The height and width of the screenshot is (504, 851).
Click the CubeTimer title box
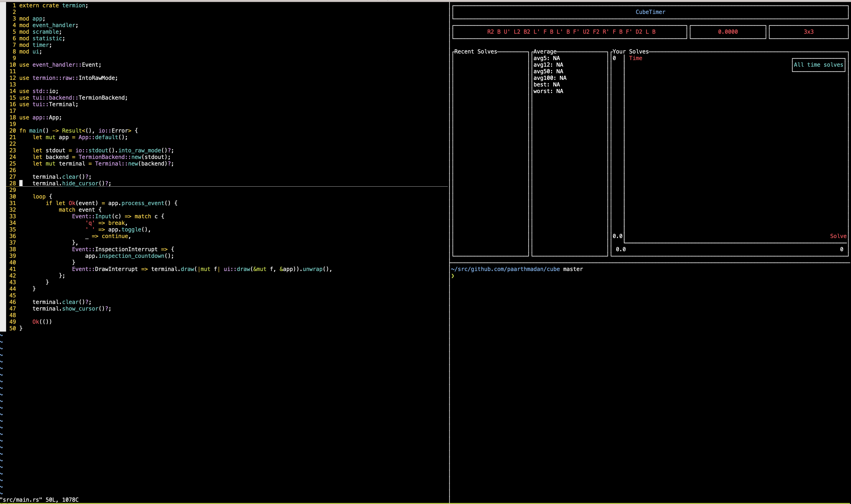650,12
